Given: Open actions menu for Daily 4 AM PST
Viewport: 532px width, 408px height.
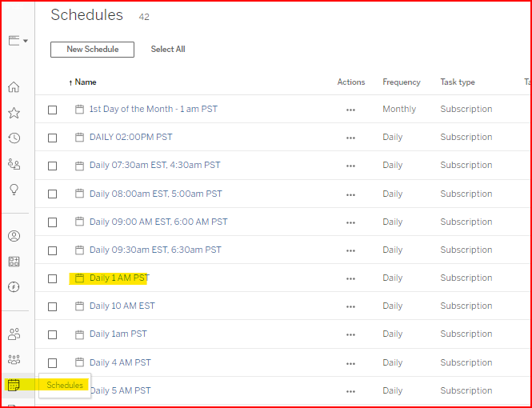Looking at the screenshot, I should point(350,363).
